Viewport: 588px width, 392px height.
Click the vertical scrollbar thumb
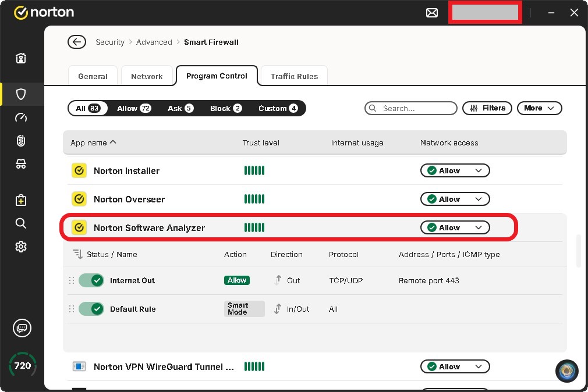579,251
